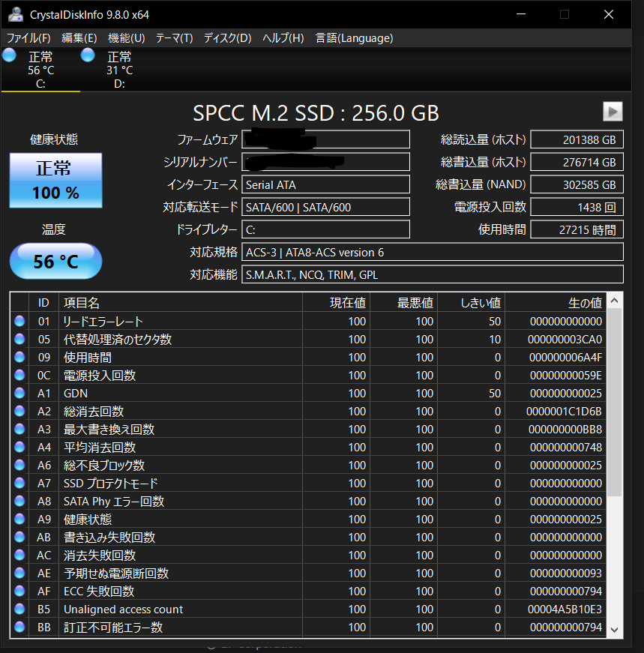Screen dimensions: 644x653
Task: Click the status dot for row A4 平均消去回数
Action: 19,447
